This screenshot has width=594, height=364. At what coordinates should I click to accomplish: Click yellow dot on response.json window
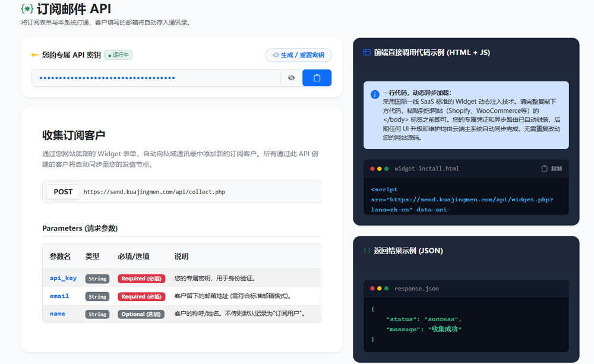pyautogui.click(x=379, y=289)
